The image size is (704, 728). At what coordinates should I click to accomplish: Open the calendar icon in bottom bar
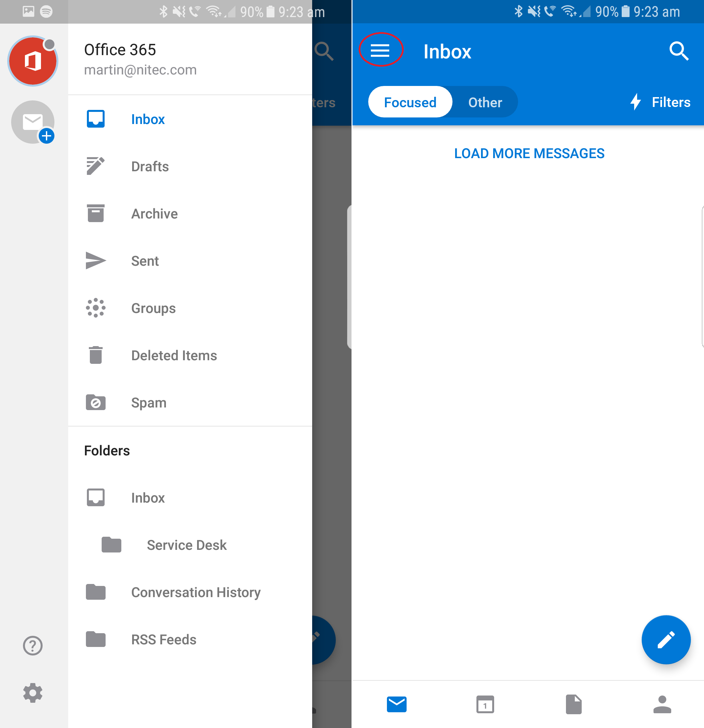pyautogui.click(x=485, y=704)
